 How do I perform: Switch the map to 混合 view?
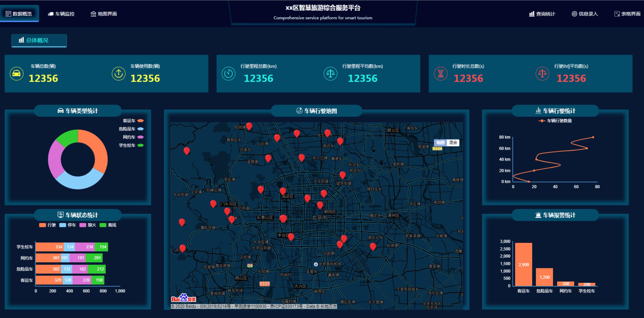click(453, 143)
